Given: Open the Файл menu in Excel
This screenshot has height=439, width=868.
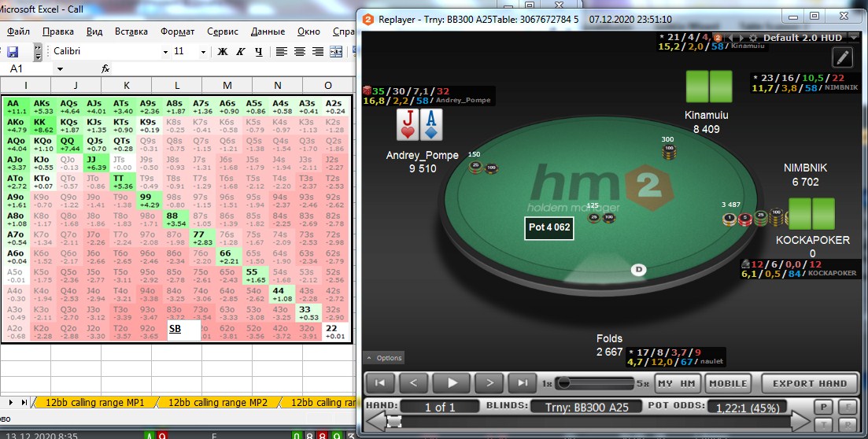Looking at the screenshot, I should (x=18, y=31).
